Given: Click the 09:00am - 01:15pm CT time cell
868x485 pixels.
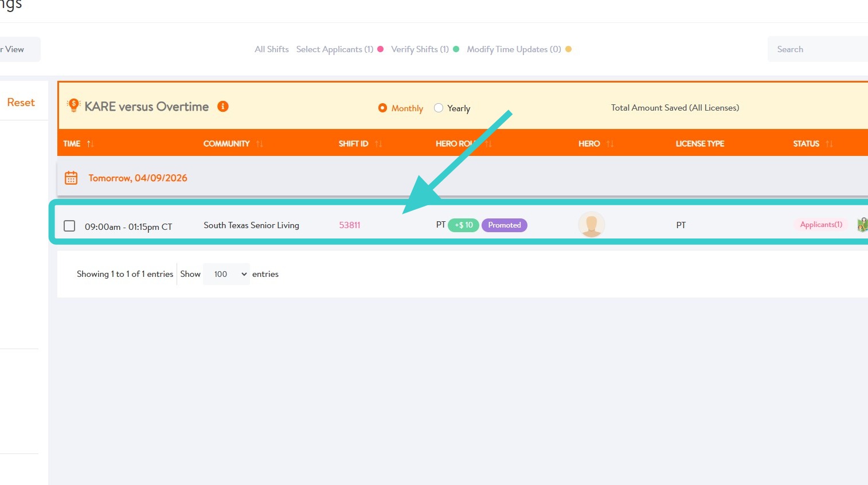Looking at the screenshot, I should coord(128,226).
